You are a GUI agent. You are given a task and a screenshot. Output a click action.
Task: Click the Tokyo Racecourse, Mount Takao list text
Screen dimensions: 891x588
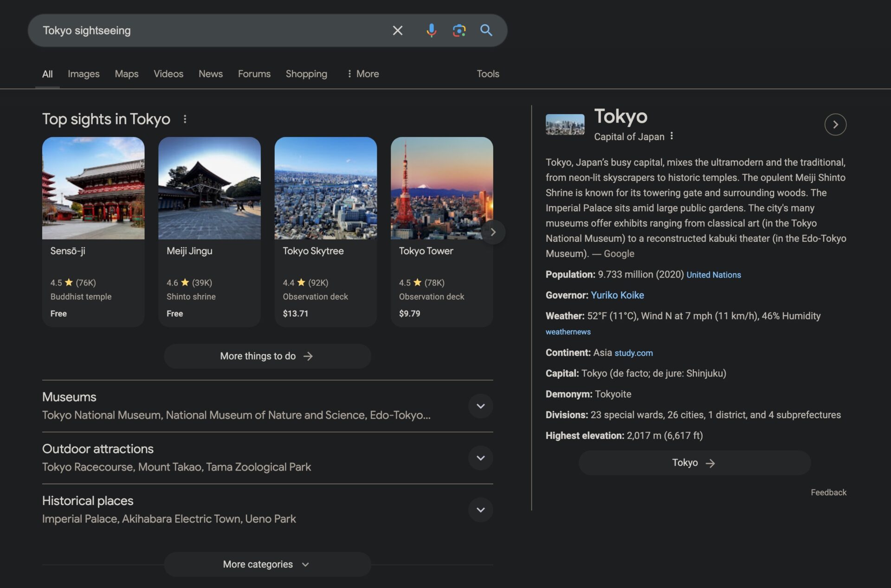click(176, 467)
